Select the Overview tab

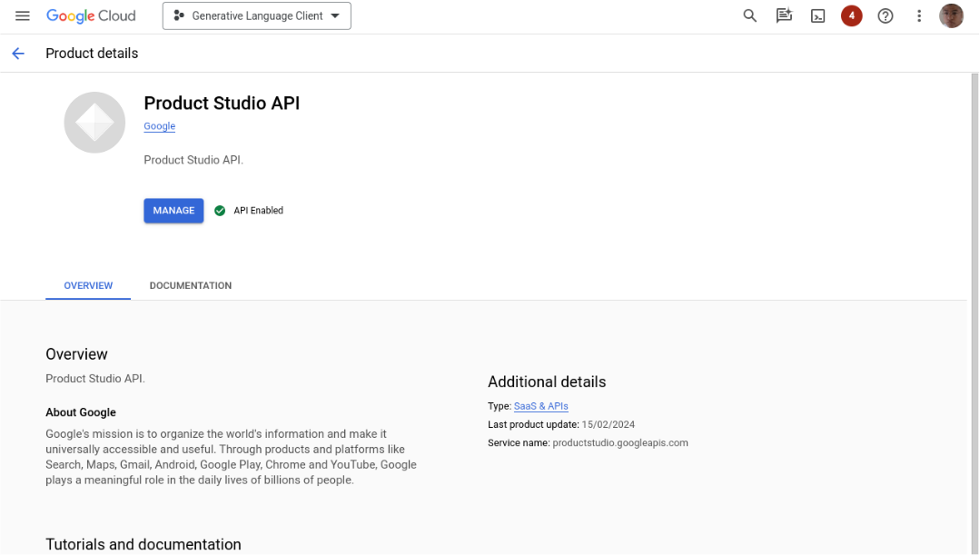click(88, 285)
